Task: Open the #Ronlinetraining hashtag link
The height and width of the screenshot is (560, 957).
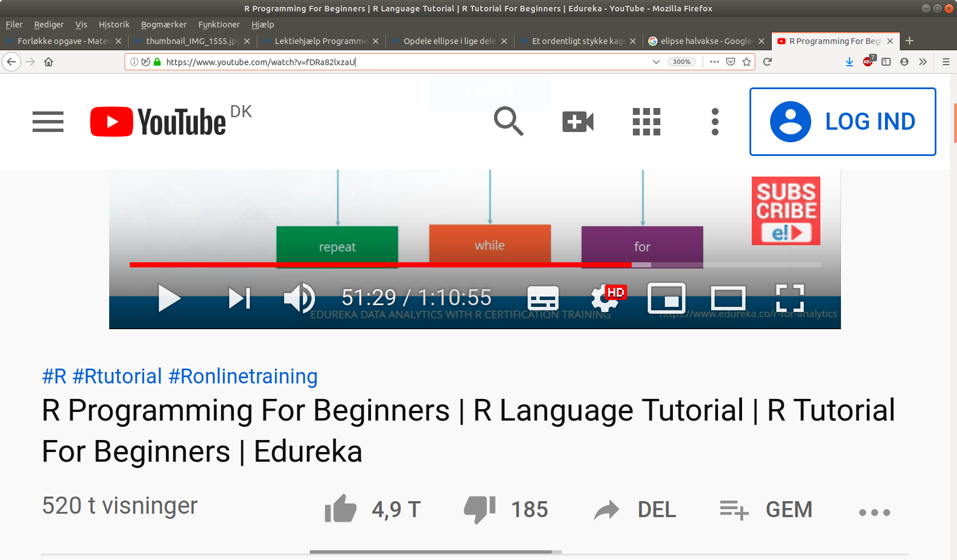Action: tap(243, 377)
